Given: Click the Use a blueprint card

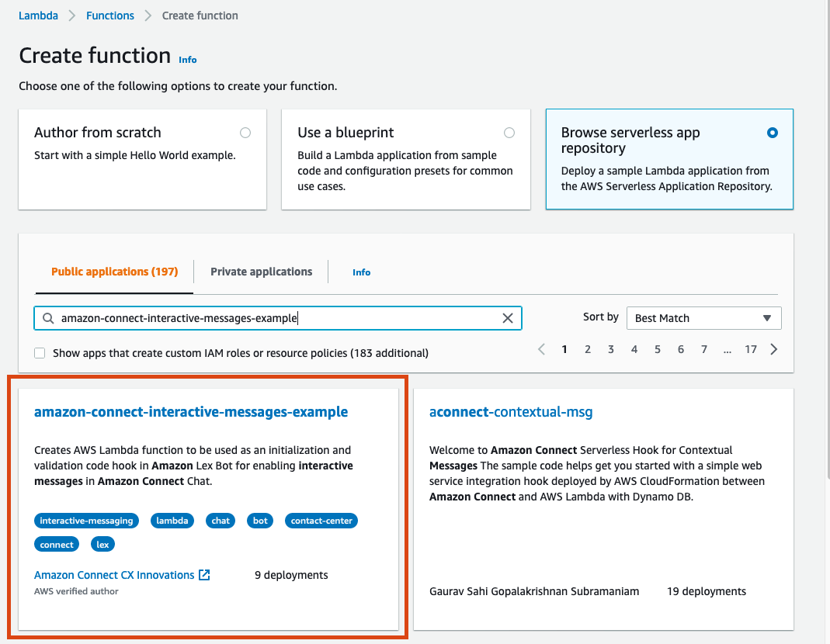Looking at the screenshot, I should (x=406, y=159).
